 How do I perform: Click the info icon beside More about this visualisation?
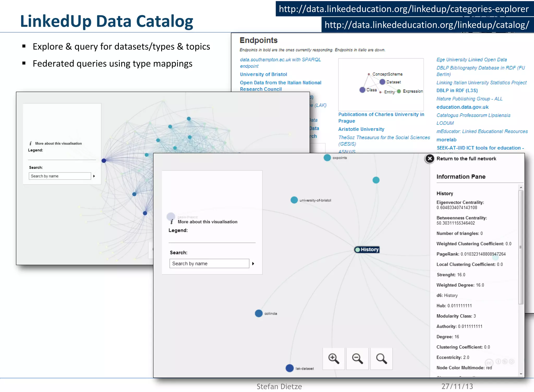172,222
